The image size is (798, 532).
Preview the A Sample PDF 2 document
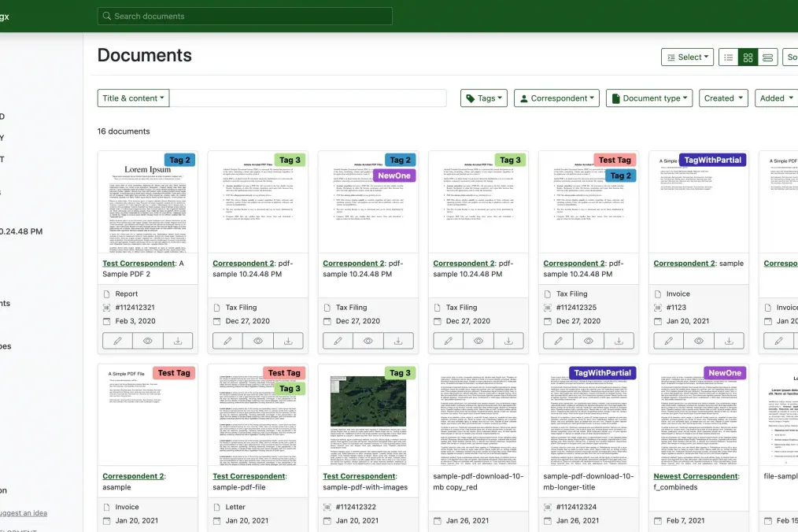(148, 341)
